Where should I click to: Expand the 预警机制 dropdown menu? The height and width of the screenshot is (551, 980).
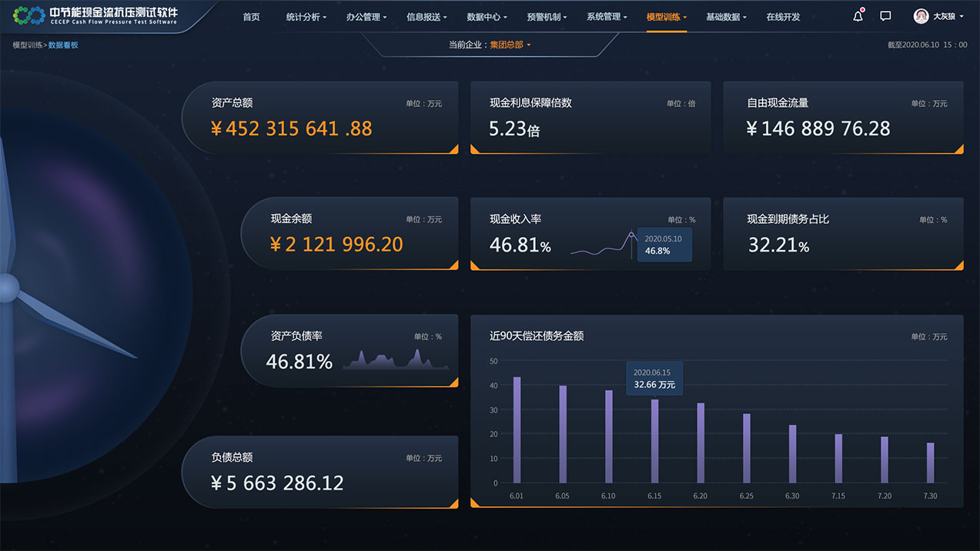544,16
